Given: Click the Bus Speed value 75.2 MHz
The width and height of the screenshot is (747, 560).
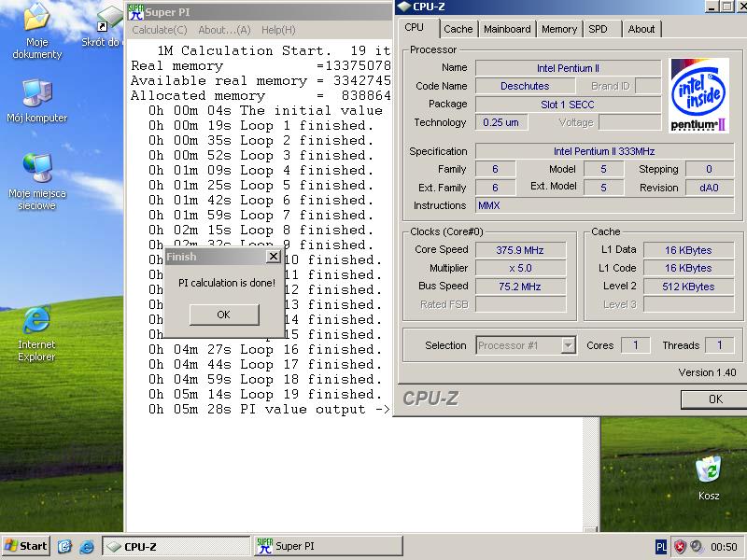Looking at the screenshot, I should [520, 287].
